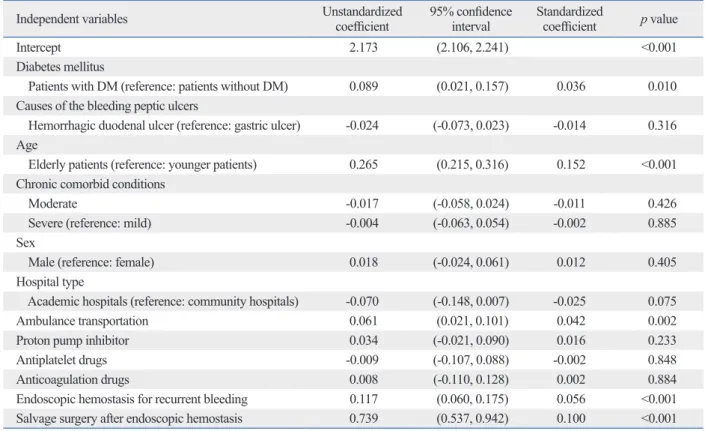Click the interval (-0.110, 0.128)
This screenshot has height=431, width=705.
click(471, 380)
